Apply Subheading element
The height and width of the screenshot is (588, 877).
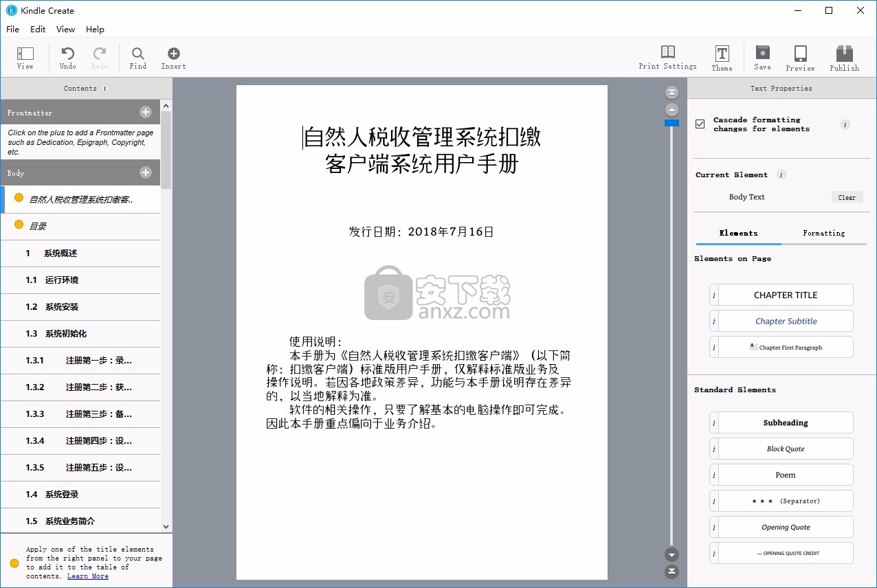[786, 422]
